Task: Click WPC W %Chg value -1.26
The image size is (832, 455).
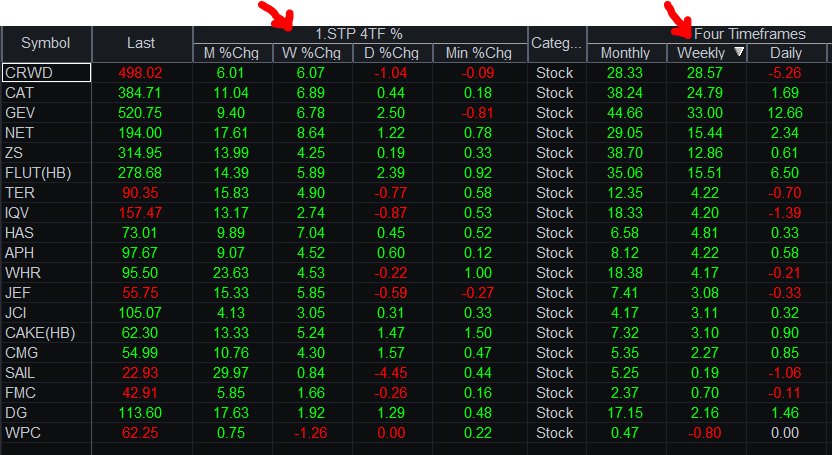Action: (311, 433)
